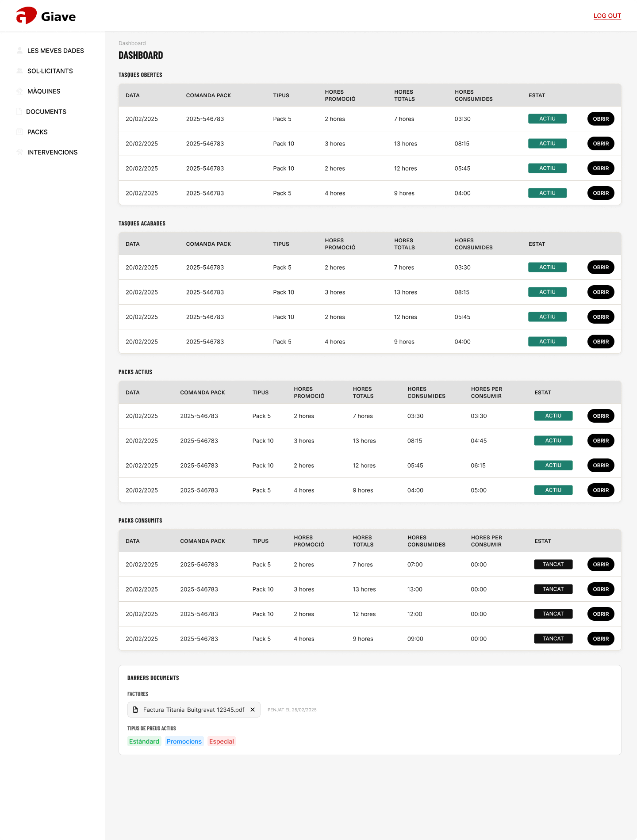The image size is (637, 840).
Task: Click Actiu badge in active pack 03:30 row
Action: [553, 416]
